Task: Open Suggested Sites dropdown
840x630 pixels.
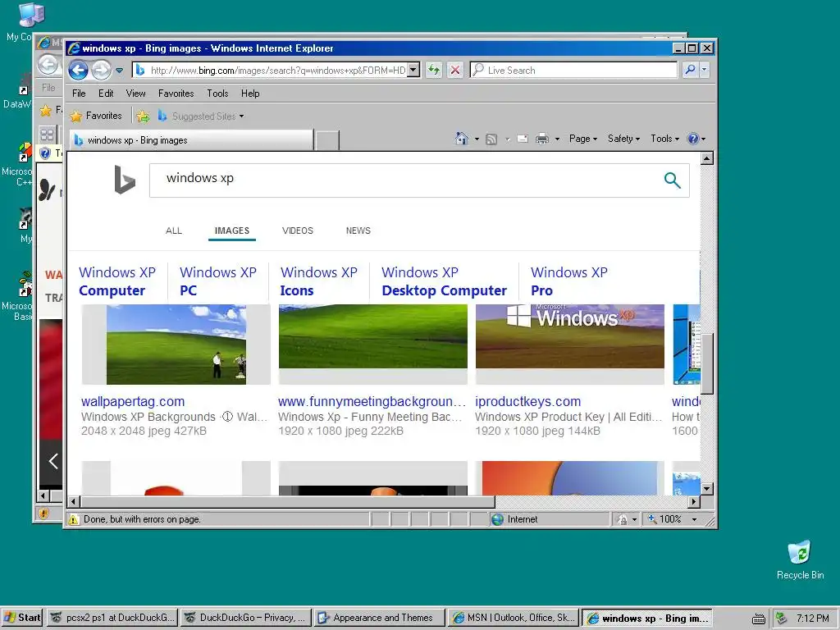Action: (x=201, y=116)
